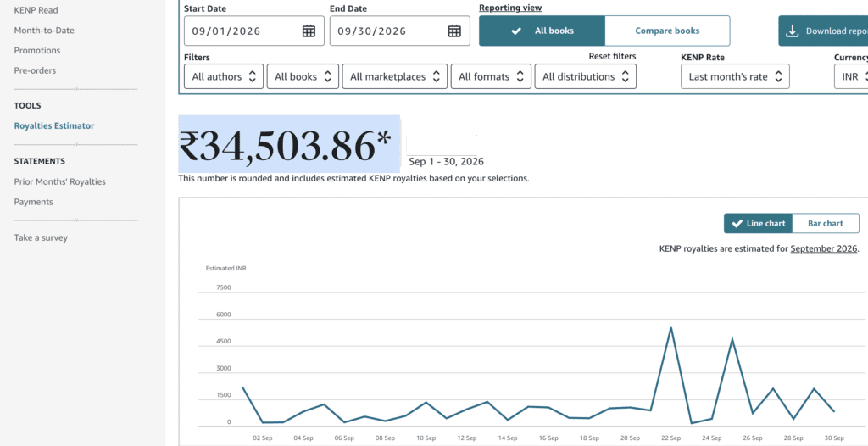868x446 pixels.
Task: Click the ₹34,503.86 royalties total
Action: 285,145
